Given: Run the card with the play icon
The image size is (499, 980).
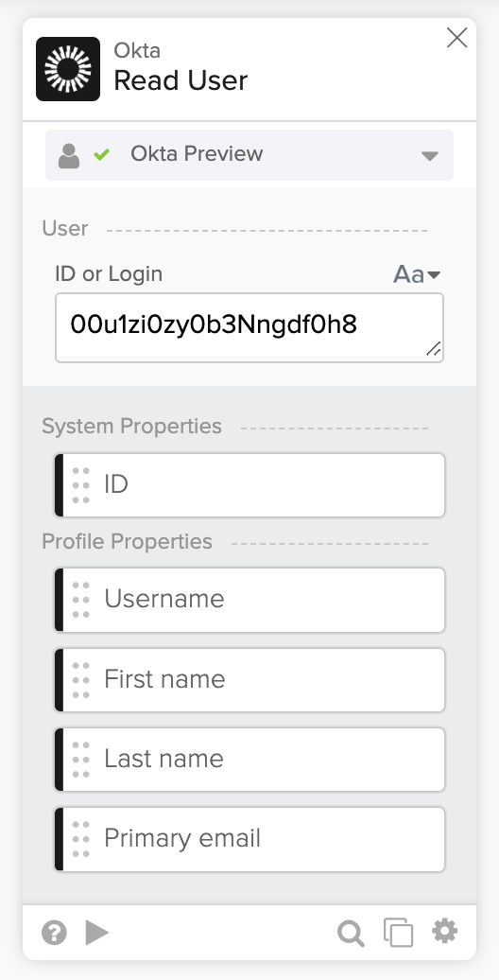Looking at the screenshot, I should (97, 933).
